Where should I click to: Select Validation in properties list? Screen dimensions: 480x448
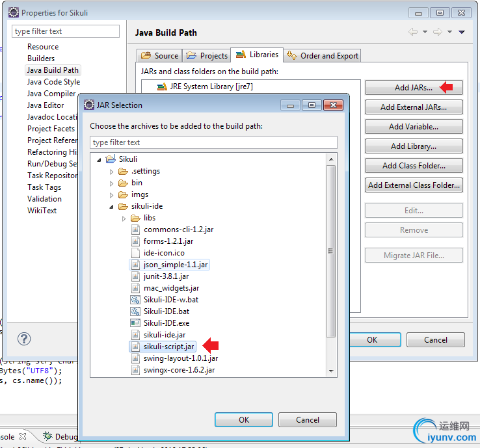[44, 199]
